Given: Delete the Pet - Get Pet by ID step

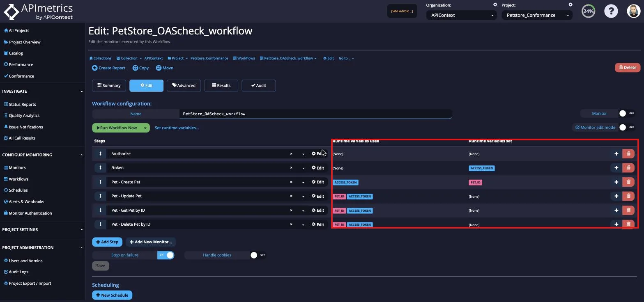Looking at the screenshot, I should pos(628,210).
